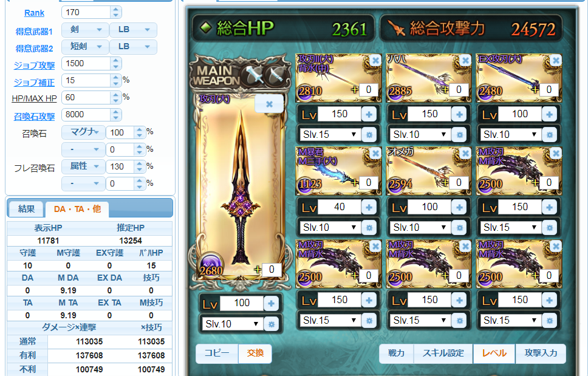Increase the Rank value with stepper arrow
This screenshot has height=376, width=588.
point(116,9)
